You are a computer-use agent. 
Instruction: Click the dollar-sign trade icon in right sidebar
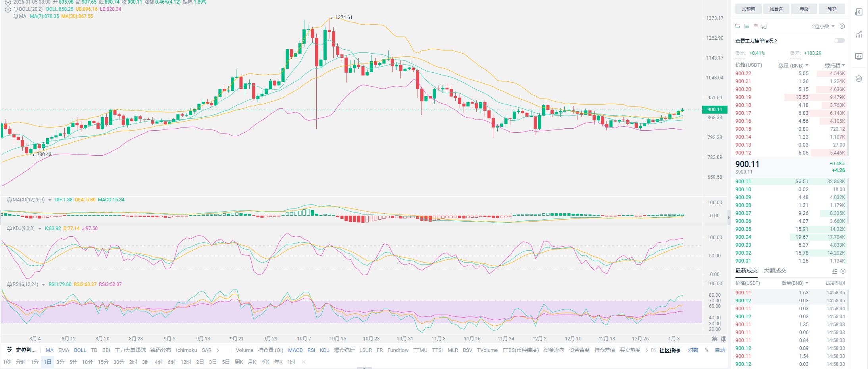tap(859, 12)
